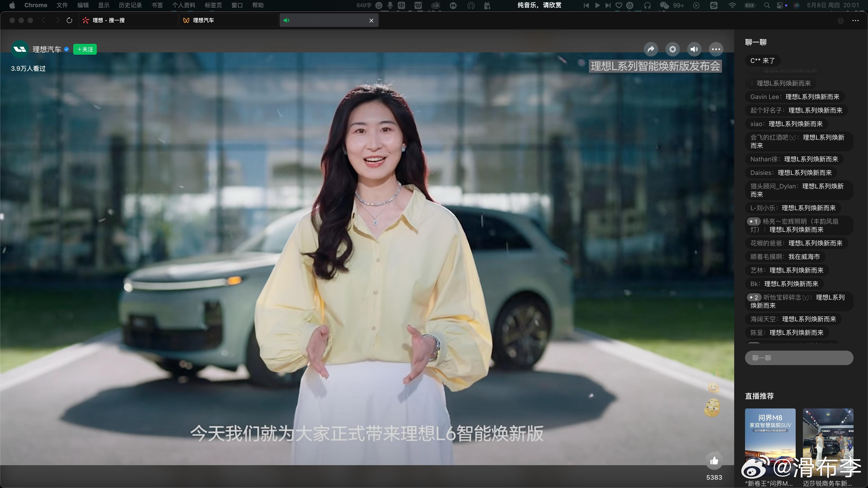The width and height of the screenshot is (868, 488).
Task: Open the 标签页 menu
Action: tap(213, 5)
